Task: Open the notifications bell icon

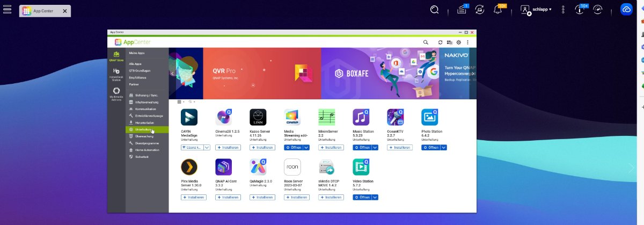Action: 497,10
